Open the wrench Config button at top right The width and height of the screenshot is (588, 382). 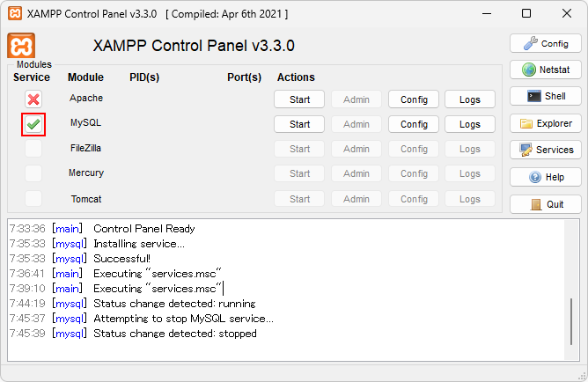(x=546, y=43)
